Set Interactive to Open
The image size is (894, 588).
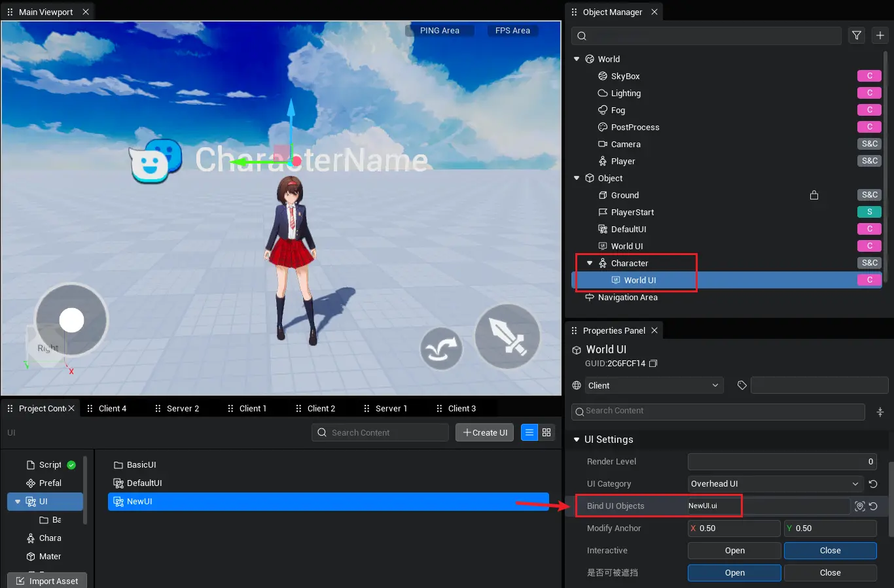[x=734, y=551]
